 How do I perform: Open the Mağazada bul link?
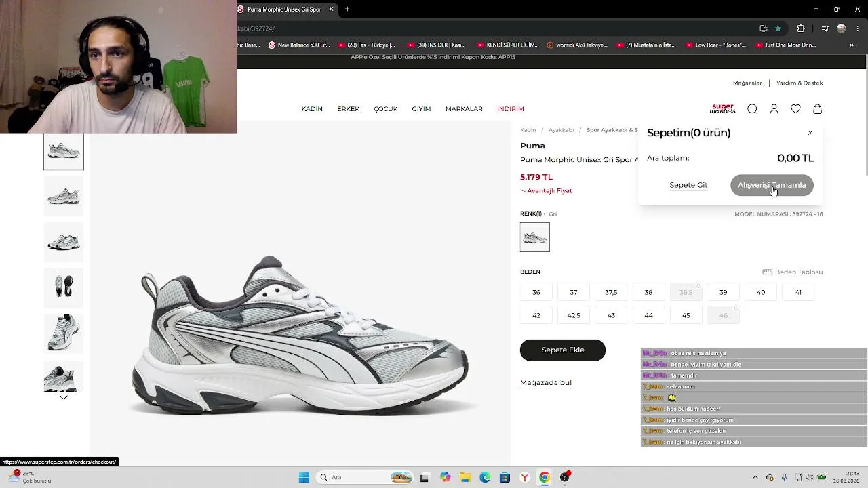546,382
